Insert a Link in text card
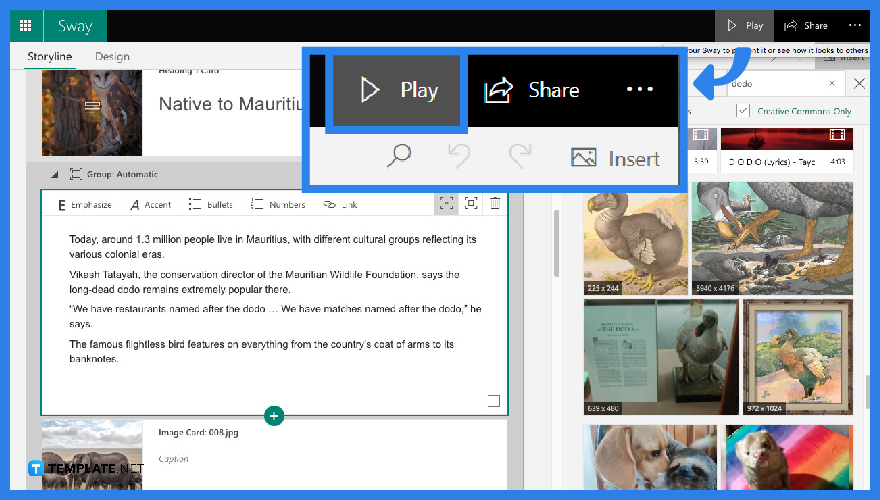Image resolution: width=880 pixels, height=500 pixels. pyautogui.click(x=340, y=205)
